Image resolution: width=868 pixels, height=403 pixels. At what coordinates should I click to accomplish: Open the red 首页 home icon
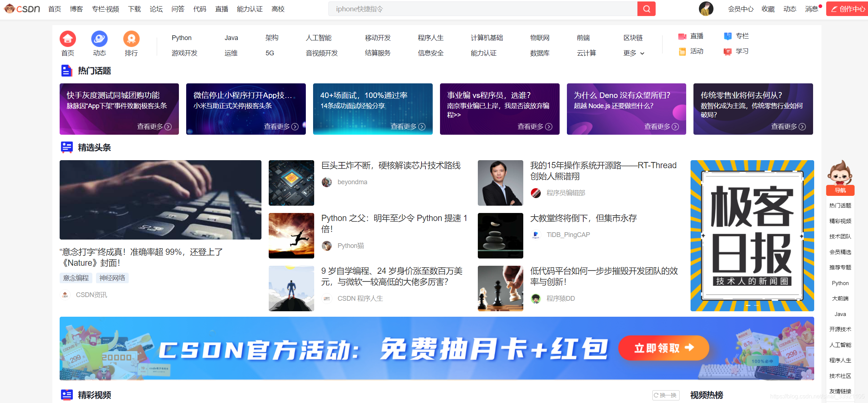pyautogui.click(x=68, y=39)
